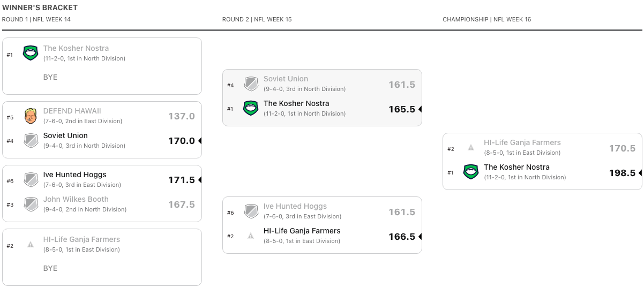Select the 171.5 score for Ive Hunted Hoggs
Screen dimensions: 644x288
click(x=182, y=180)
